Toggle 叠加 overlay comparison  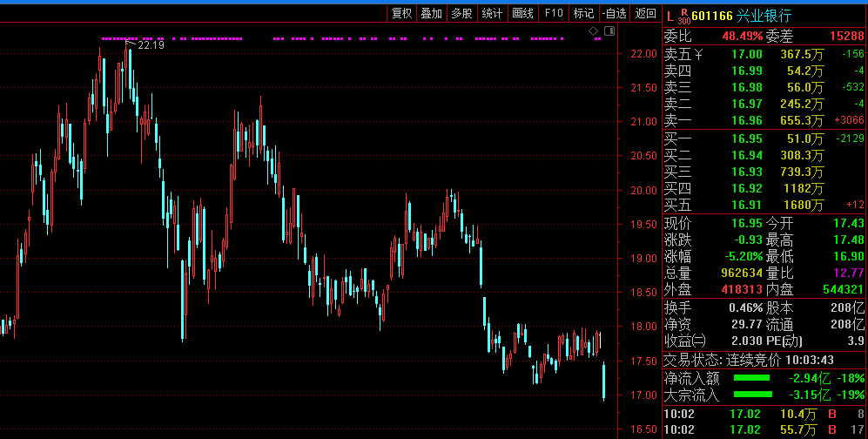(x=432, y=13)
